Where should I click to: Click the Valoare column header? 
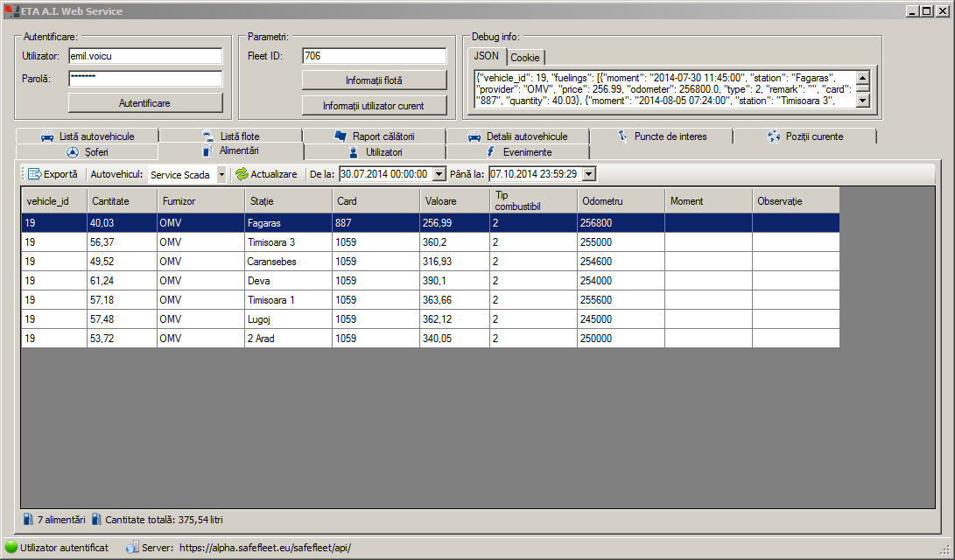coord(454,201)
